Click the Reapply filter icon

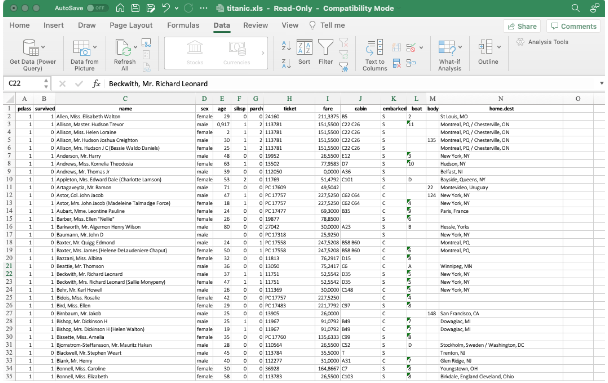click(x=344, y=55)
